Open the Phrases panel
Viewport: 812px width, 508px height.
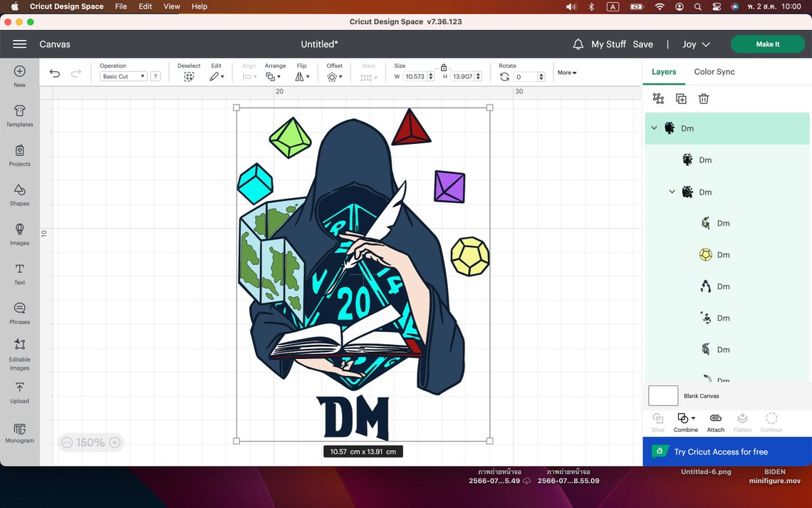pos(19,311)
